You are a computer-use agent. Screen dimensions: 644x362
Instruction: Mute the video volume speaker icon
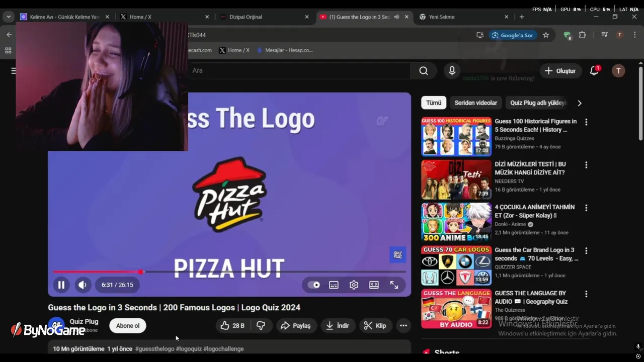click(x=83, y=285)
